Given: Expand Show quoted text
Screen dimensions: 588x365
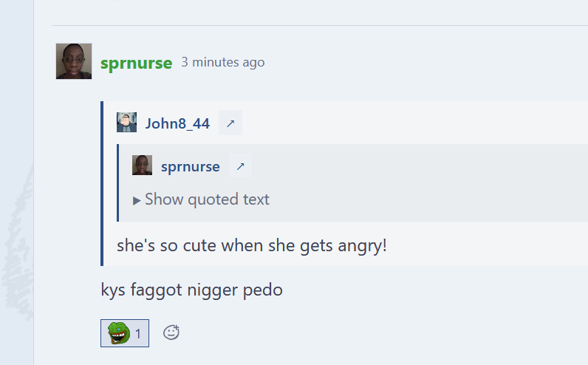Looking at the screenshot, I should 201,199.
